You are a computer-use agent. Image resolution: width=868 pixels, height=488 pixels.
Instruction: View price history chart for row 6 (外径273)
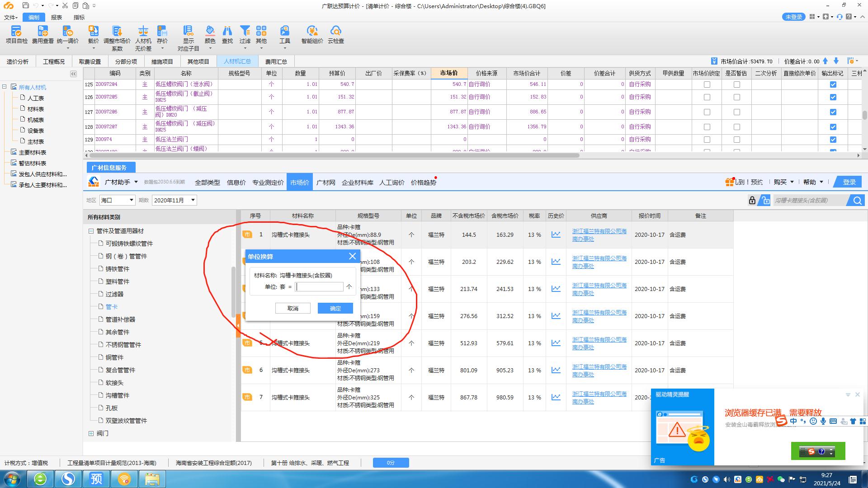556,370
